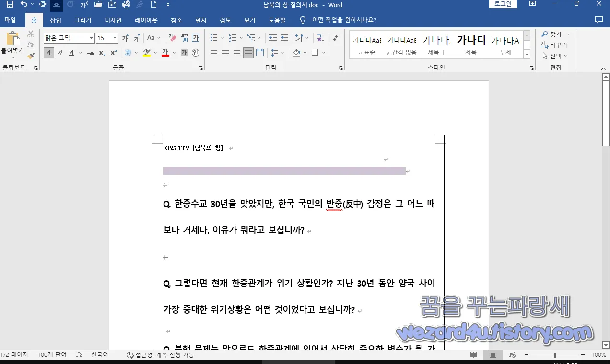Apply the 제목 1 style
Screen dimensions: 610x364
click(436, 44)
